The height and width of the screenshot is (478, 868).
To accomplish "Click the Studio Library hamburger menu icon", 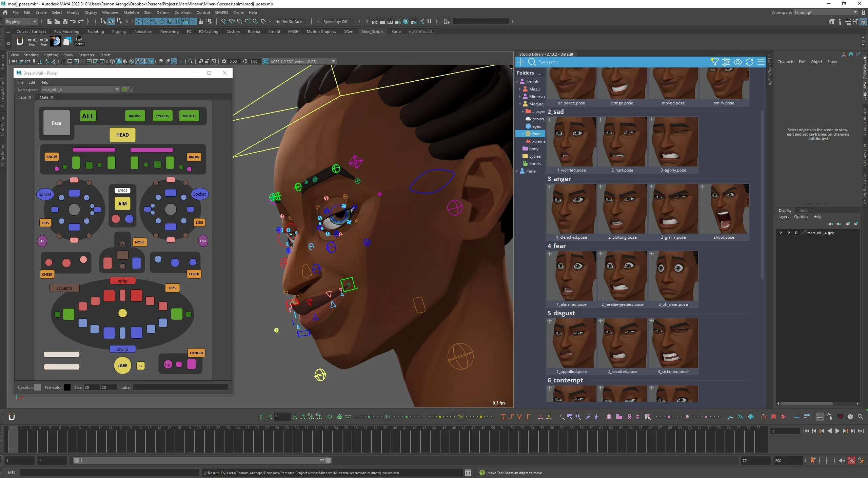I will point(761,62).
